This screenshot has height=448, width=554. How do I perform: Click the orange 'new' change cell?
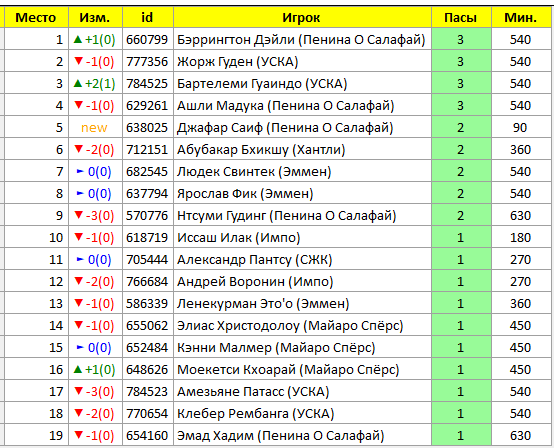click(x=94, y=128)
